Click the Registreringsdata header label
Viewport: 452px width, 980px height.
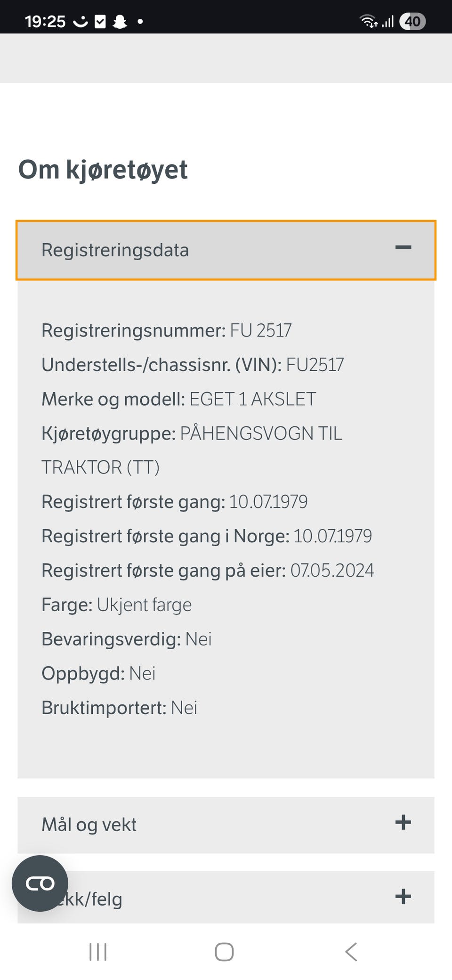coord(115,250)
